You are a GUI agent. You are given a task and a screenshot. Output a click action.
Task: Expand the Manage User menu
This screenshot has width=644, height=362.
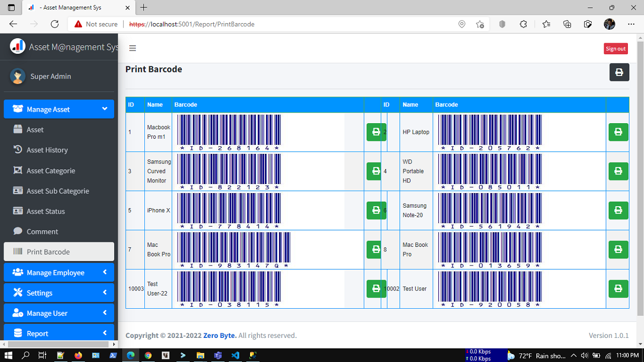tap(59, 313)
